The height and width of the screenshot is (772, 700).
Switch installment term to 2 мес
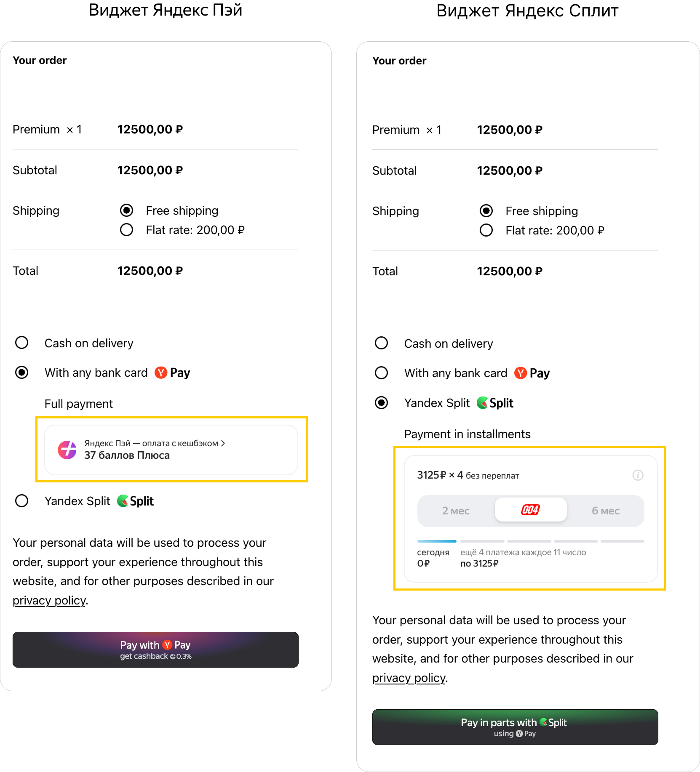[x=456, y=511]
